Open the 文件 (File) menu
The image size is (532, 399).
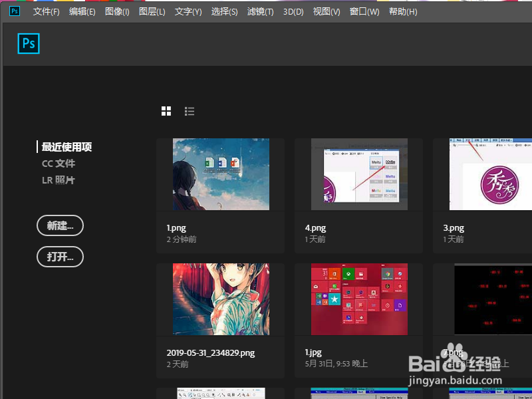coord(45,11)
